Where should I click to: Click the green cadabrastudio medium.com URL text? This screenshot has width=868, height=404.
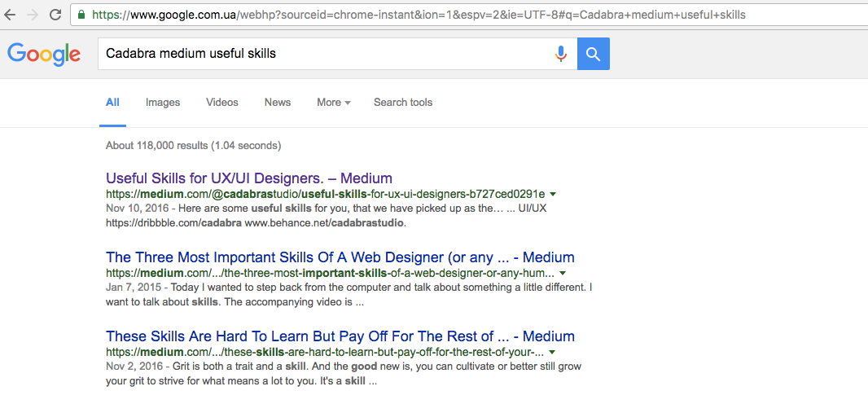(325, 194)
